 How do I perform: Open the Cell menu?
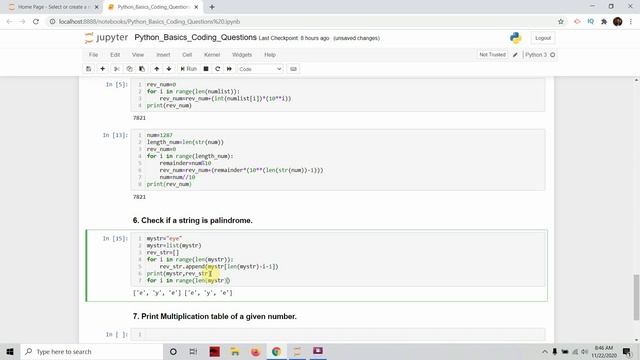[187, 55]
